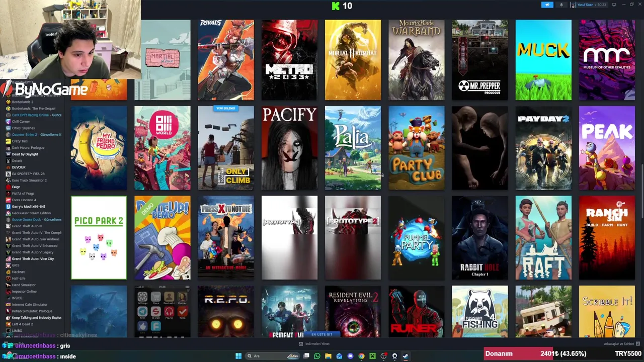
Task: Select Internet Cafe Simulator in sidebar
Action: 29,305
